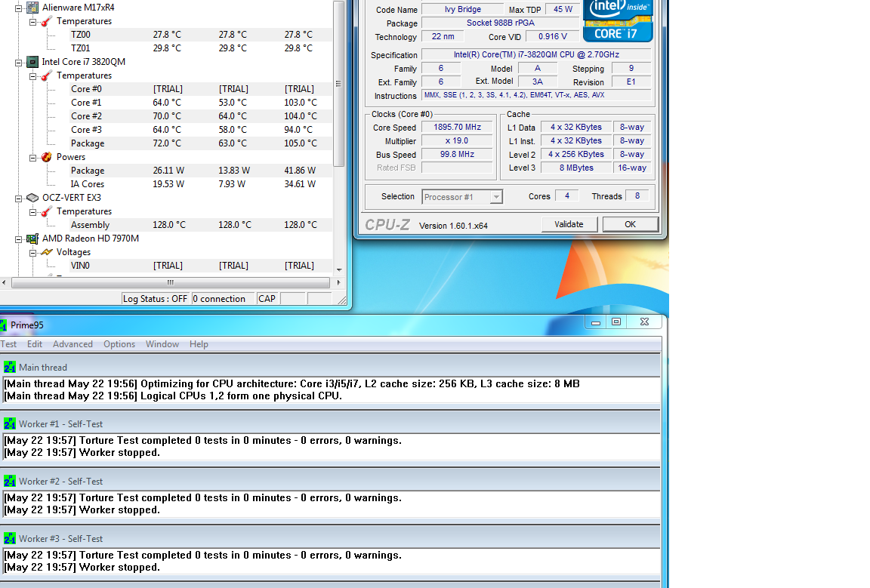
Task: Click the "0 connection" status entry
Action: [x=223, y=298]
